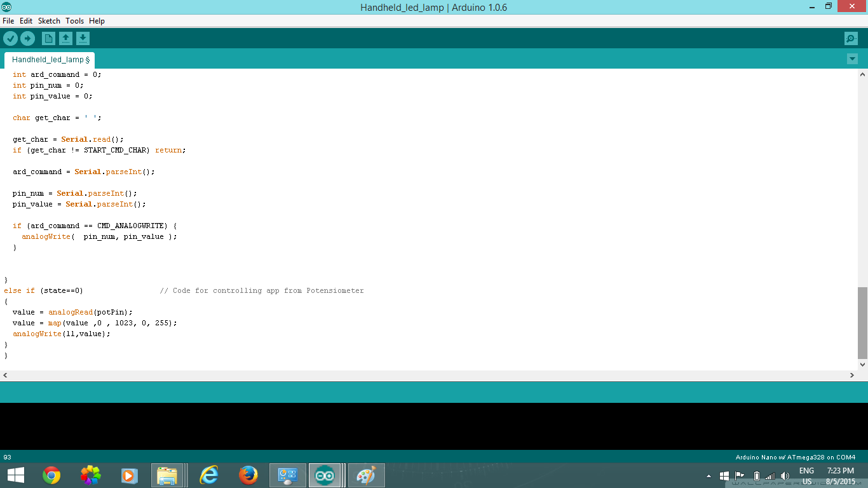Click 'pin_value = Serial.parseInt();' line
Viewport: 868px width, 488px height.
[x=79, y=204]
